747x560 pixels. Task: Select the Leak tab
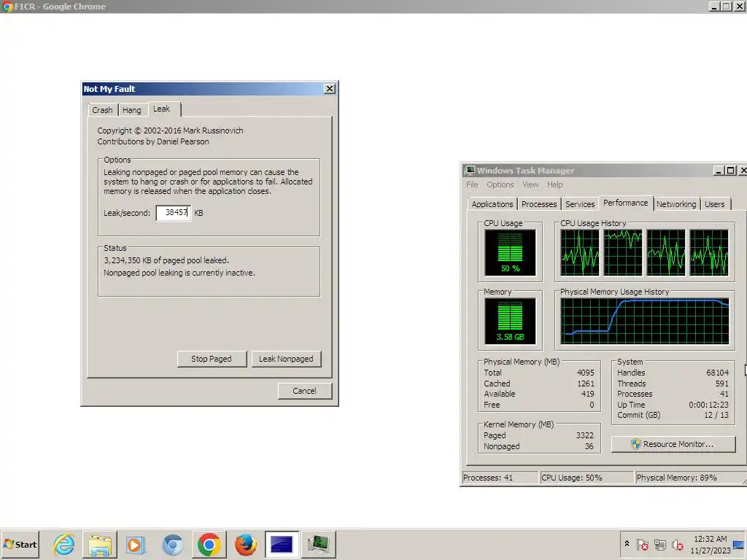pos(161,109)
